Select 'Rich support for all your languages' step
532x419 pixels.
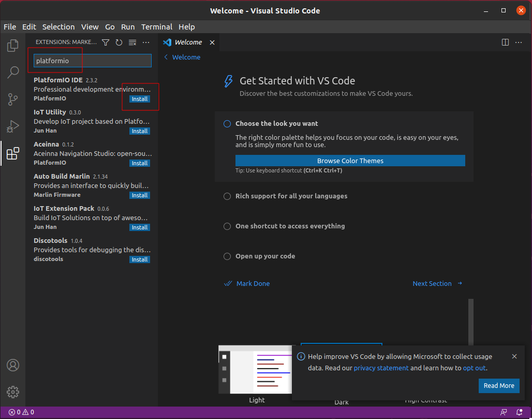285,196
